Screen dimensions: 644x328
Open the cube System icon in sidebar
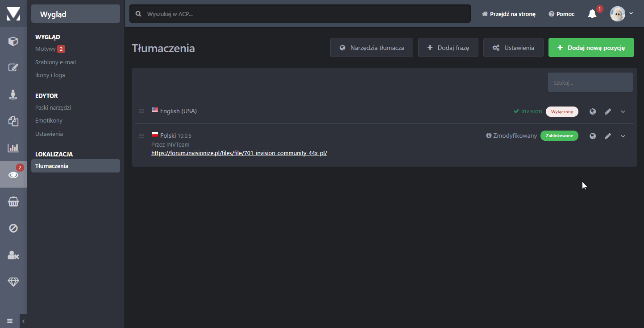tap(13, 41)
